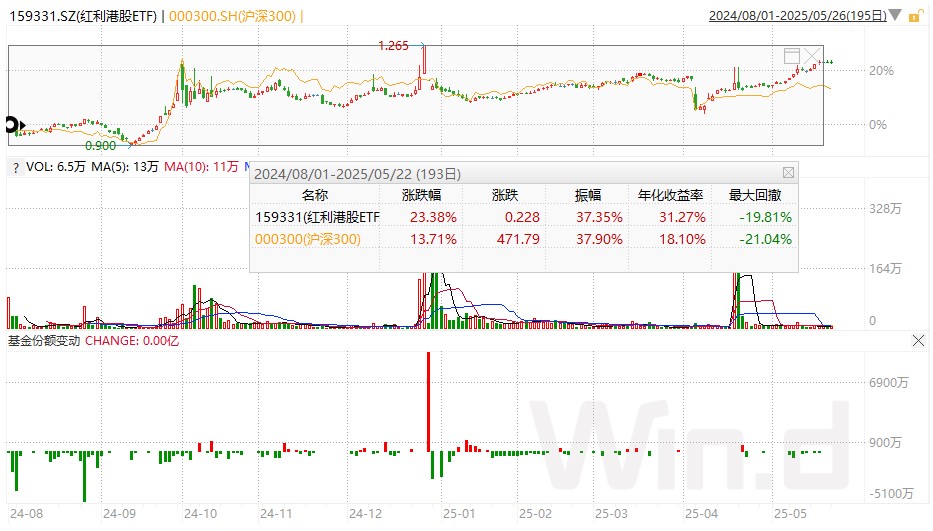Click the 25-02 time axis label
This screenshot has height=531, width=933.
(x=536, y=514)
